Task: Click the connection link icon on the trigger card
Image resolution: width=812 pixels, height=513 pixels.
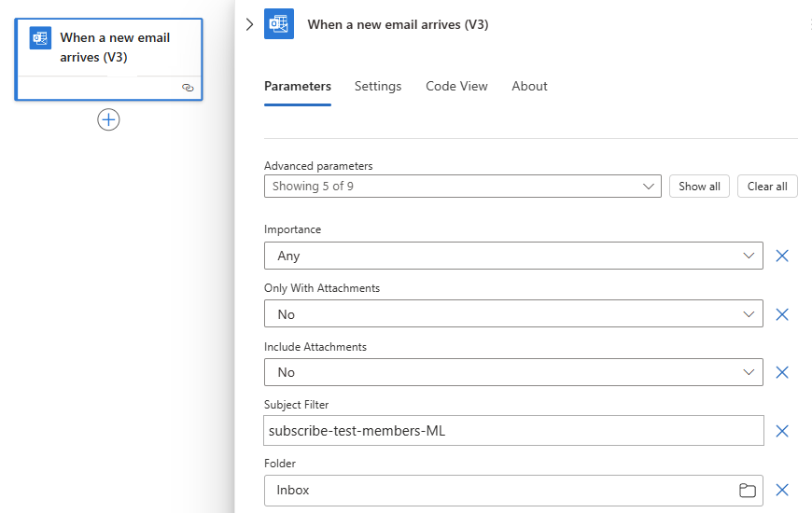Action: pos(188,87)
